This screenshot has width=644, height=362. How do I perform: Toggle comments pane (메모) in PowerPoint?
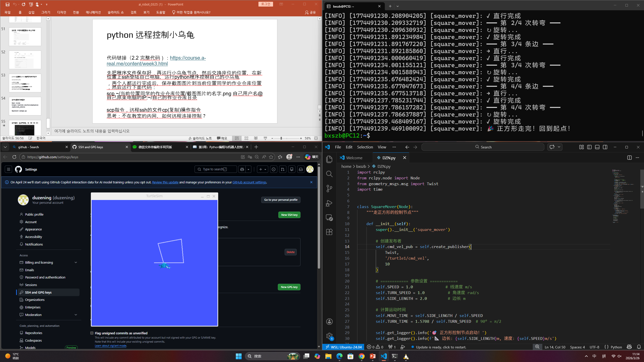point(222,138)
